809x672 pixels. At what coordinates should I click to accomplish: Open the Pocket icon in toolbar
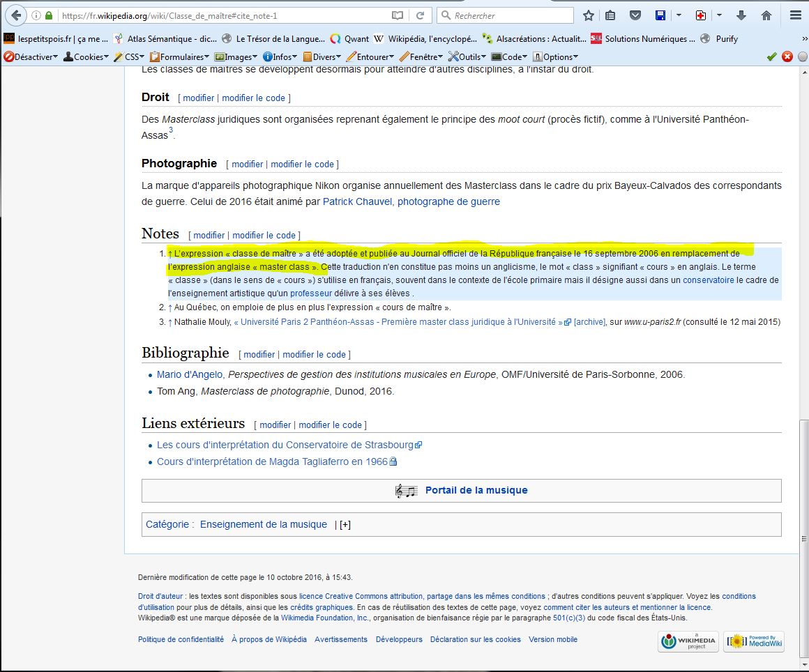click(x=635, y=15)
